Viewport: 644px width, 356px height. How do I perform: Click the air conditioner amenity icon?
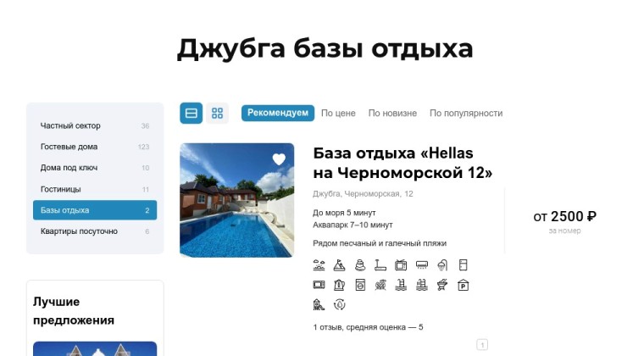(422, 264)
